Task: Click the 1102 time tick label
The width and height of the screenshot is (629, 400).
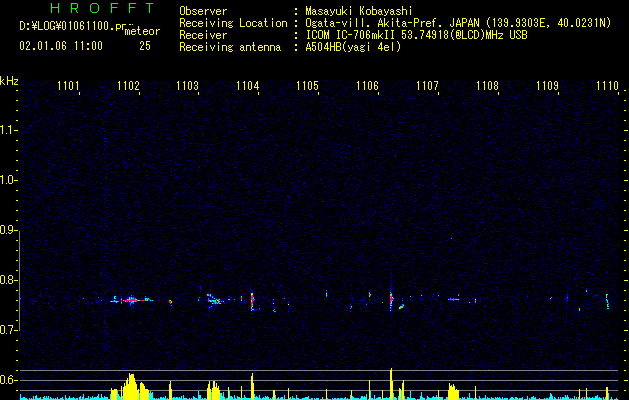Action: (128, 86)
